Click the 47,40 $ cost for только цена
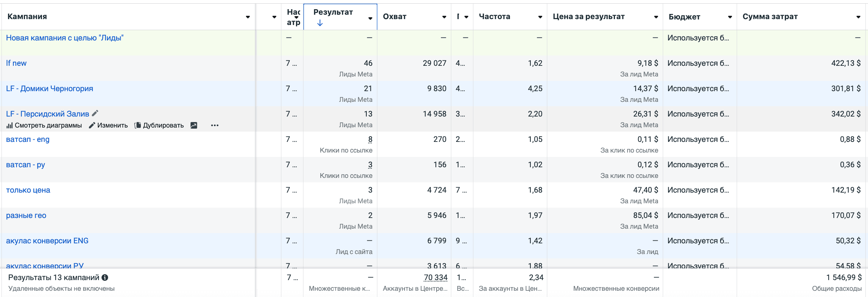 (x=645, y=190)
